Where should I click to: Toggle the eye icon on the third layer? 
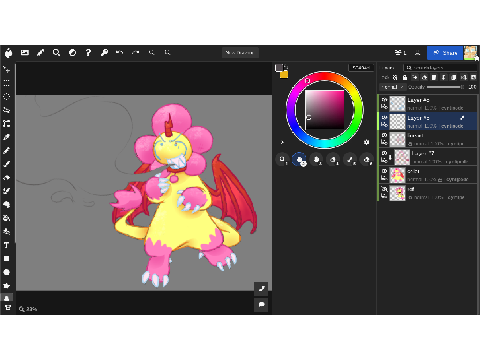(x=384, y=135)
